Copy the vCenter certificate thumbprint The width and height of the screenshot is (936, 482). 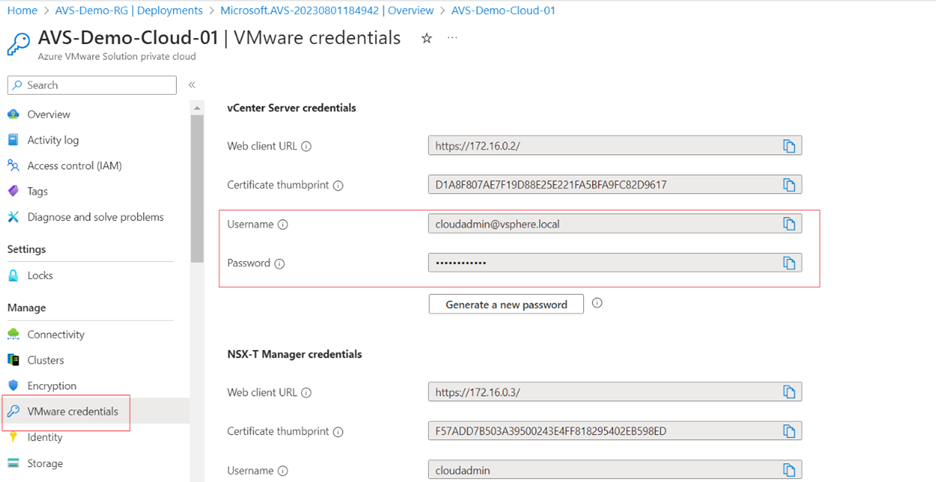coord(789,185)
